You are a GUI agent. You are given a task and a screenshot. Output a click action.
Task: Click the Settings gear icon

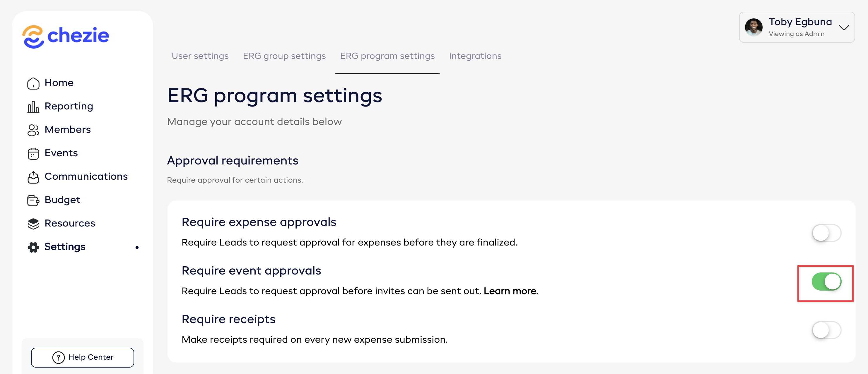[33, 247]
